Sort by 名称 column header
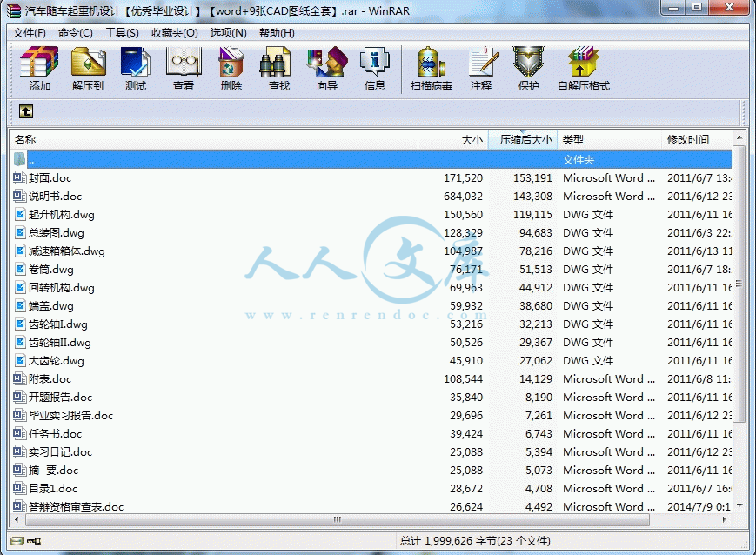Viewport: 756px width, 555px height. 214,140
